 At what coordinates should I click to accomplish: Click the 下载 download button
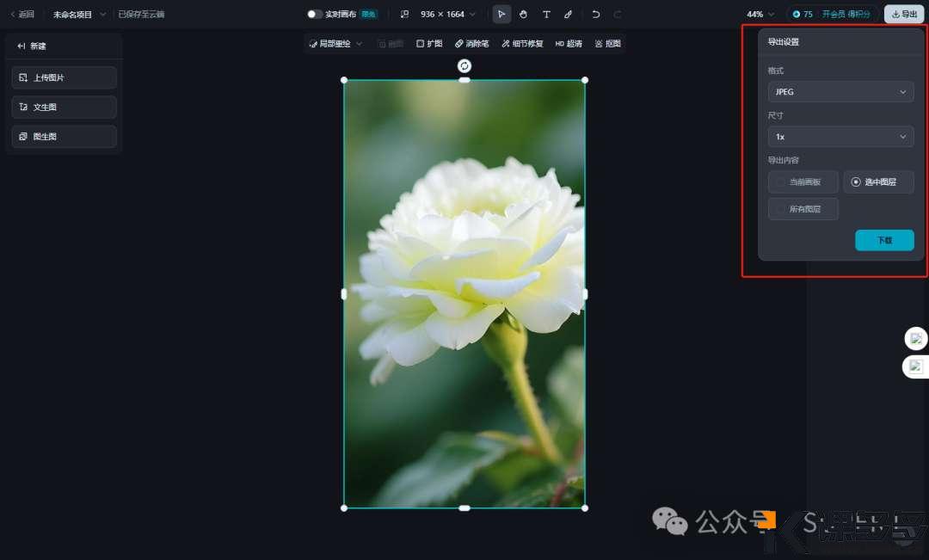[x=884, y=241]
